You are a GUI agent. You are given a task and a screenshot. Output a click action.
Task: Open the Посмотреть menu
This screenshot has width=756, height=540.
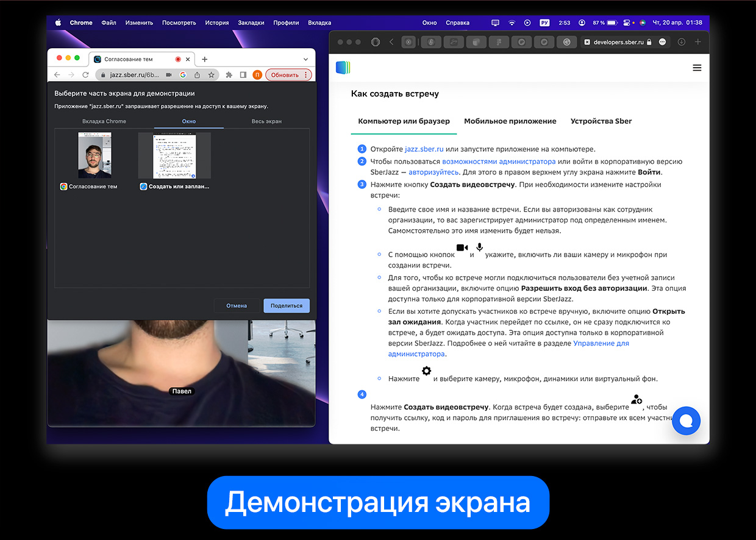click(x=179, y=23)
